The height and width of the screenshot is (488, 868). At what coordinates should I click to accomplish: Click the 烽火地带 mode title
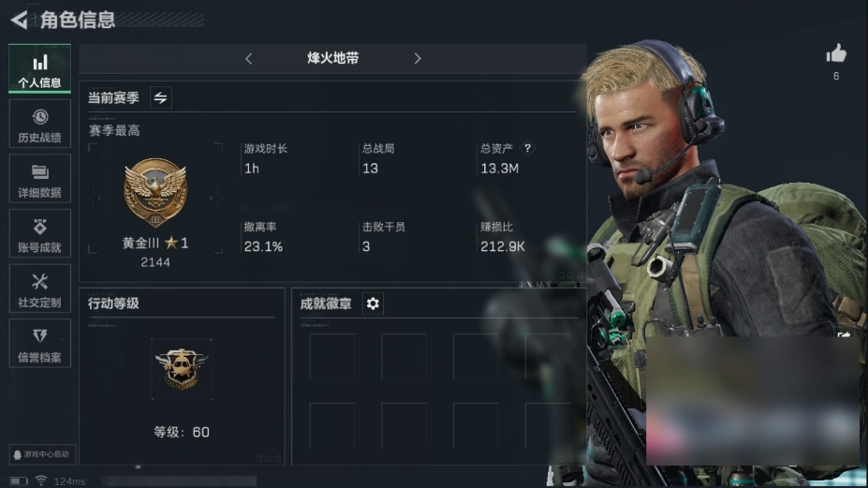[x=332, y=58]
